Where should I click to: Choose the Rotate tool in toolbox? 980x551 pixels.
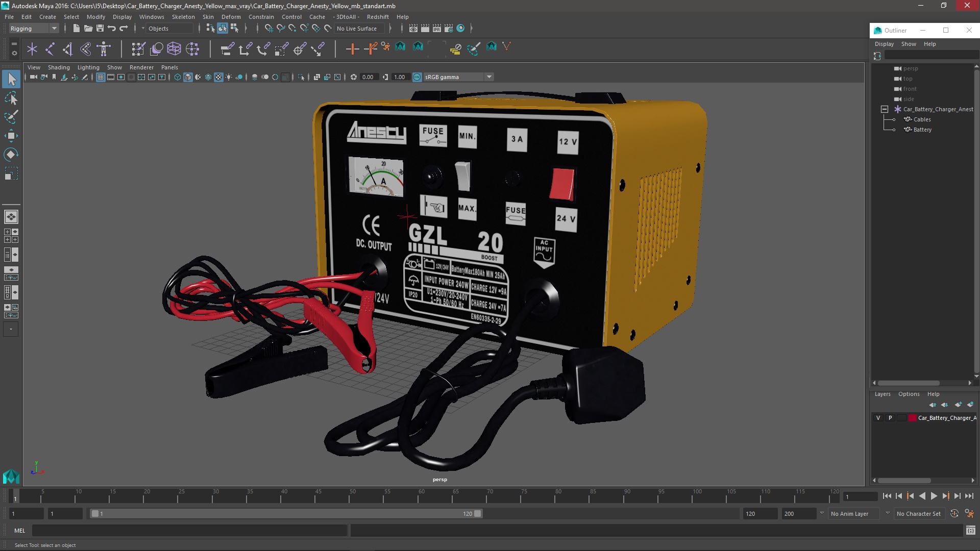11,155
